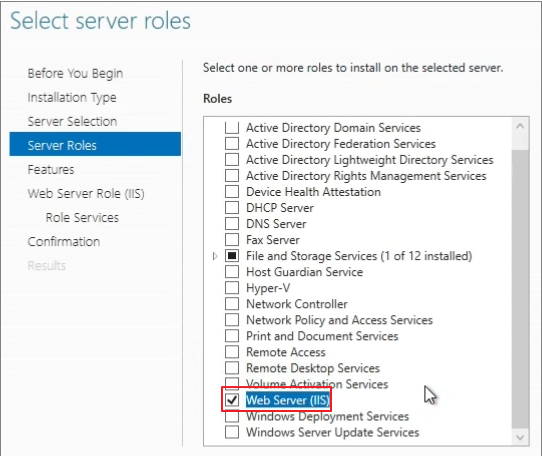Tick the DNS Server checkbox
This screenshot has height=456, width=542.
pos(232,224)
